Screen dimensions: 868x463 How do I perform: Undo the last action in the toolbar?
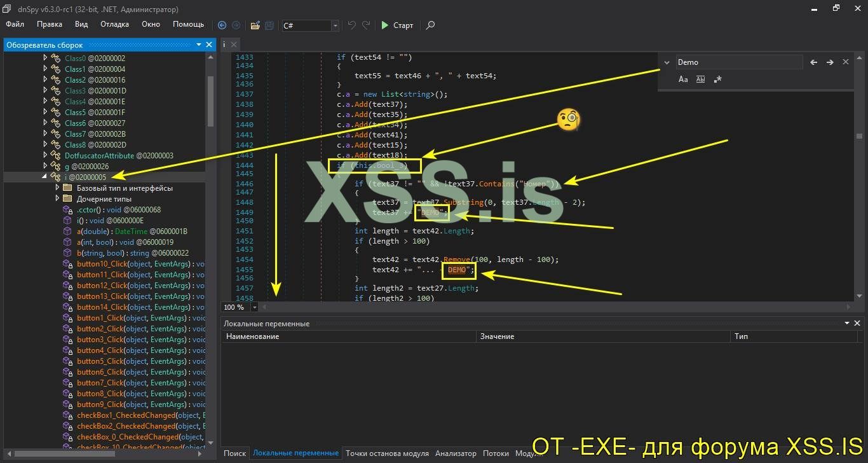(x=351, y=25)
